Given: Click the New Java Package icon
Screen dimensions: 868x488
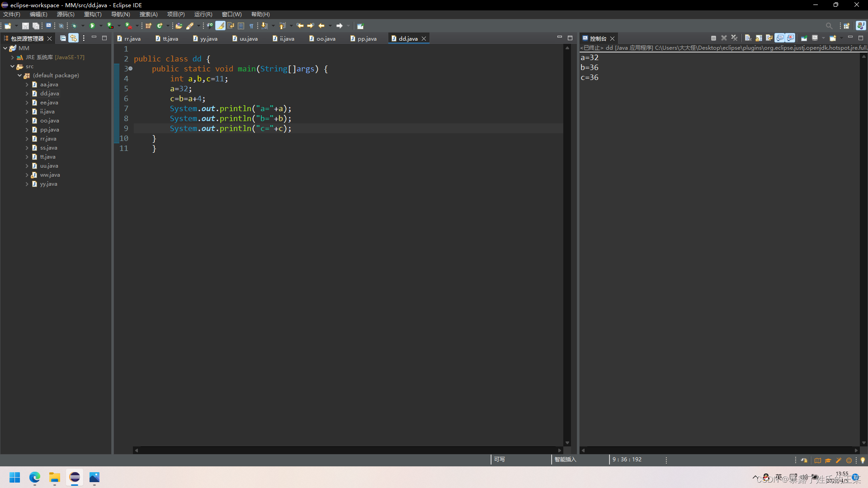Looking at the screenshot, I should (x=148, y=26).
